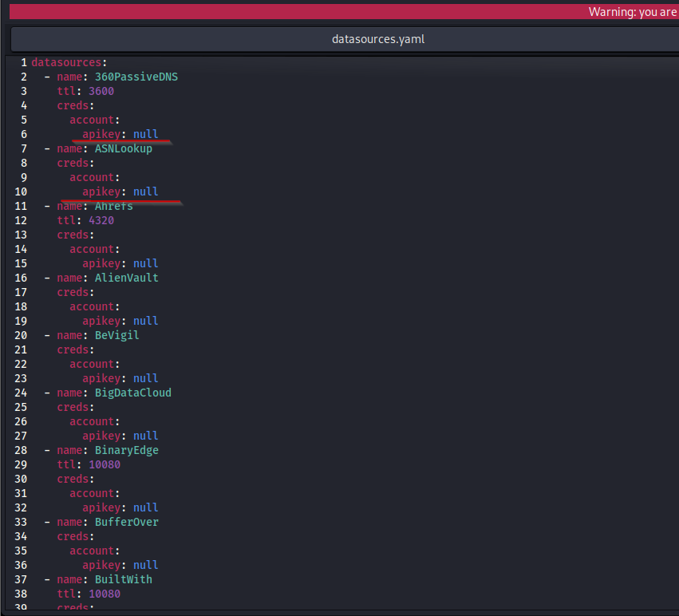Click the creds key on line 34
The image size is (679, 616).
click(x=73, y=536)
